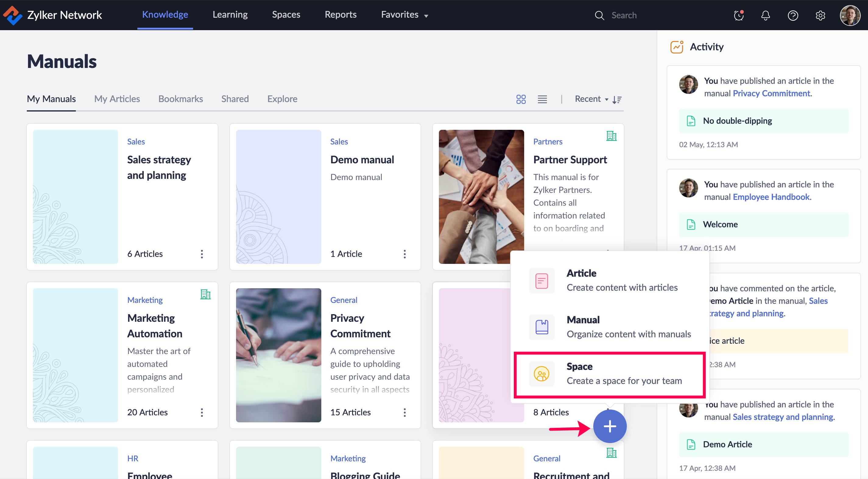Click the HR category link
Image resolution: width=868 pixels, height=479 pixels.
(133, 459)
